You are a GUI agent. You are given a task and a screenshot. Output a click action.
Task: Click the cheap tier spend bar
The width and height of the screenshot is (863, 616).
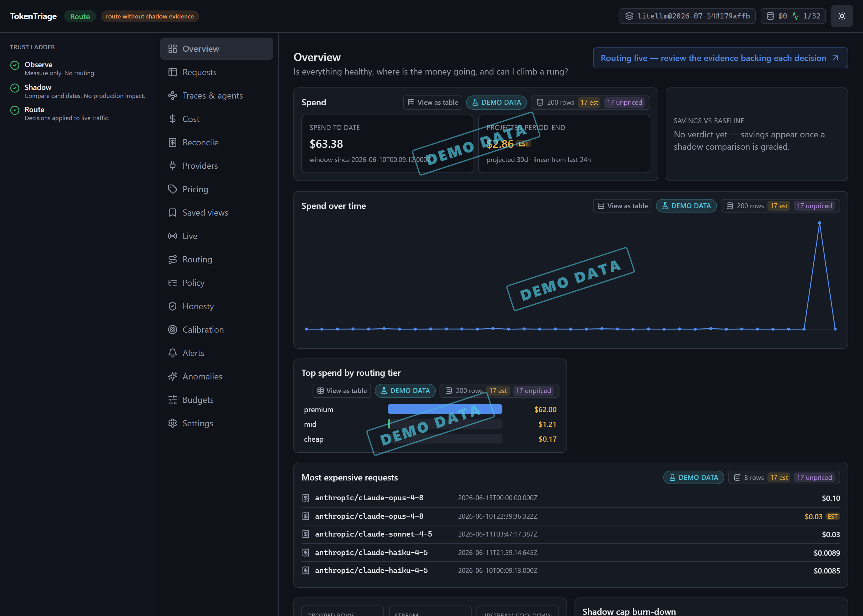pyautogui.click(x=445, y=439)
